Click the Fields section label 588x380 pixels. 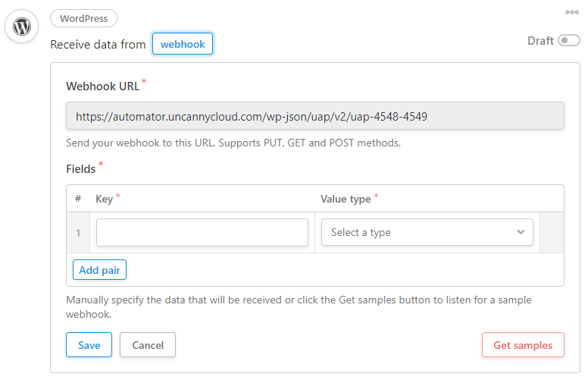coord(80,169)
